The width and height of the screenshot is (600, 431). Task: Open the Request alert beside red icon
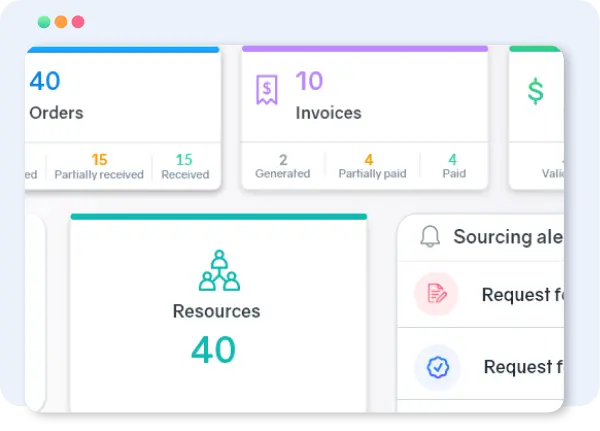coord(516,294)
